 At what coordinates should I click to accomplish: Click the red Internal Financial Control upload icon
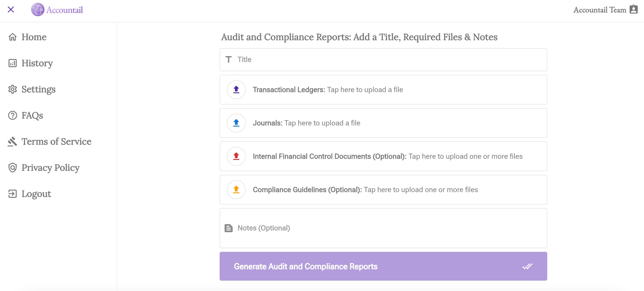(x=236, y=156)
